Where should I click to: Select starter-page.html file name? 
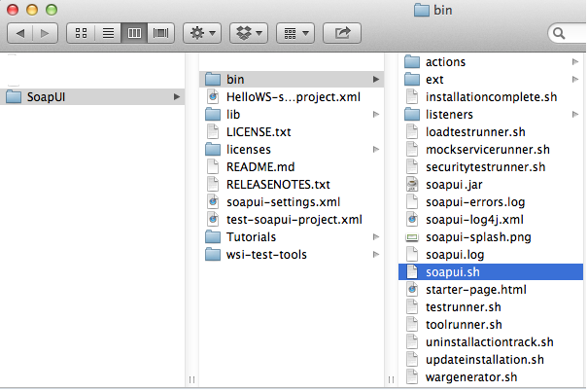[476, 290]
